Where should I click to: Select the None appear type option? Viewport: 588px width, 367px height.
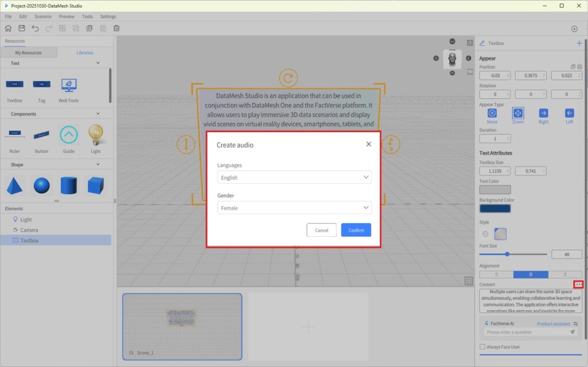coord(492,113)
